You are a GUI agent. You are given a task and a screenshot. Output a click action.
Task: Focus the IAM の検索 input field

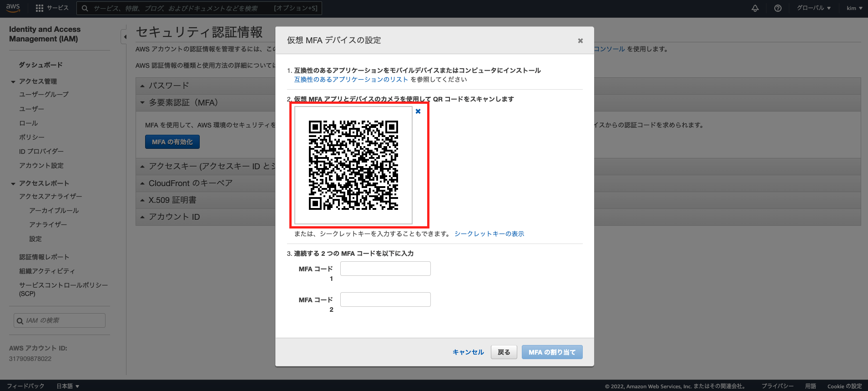60,320
